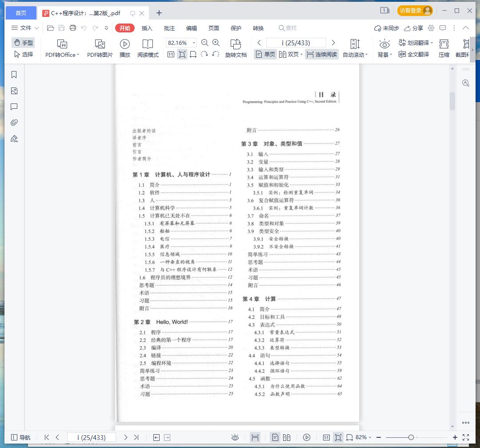Expand quick access toolbar customize arrow

[106, 28]
